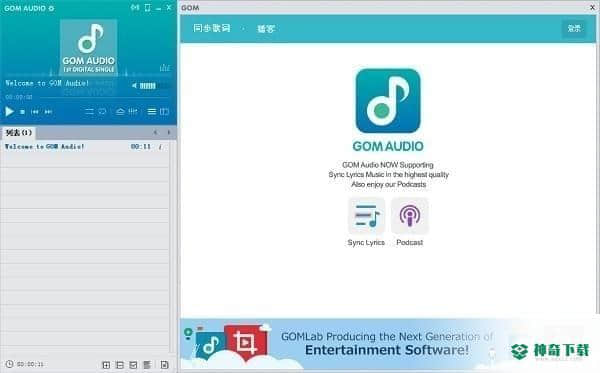Image resolution: width=600 pixels, height=373 pixels.
Task: Close the GOM browser window
Action: coord(592,7)
